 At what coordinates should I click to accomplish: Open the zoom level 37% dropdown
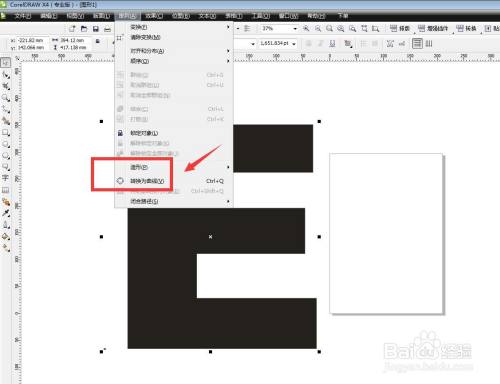[x=295, y=29]
